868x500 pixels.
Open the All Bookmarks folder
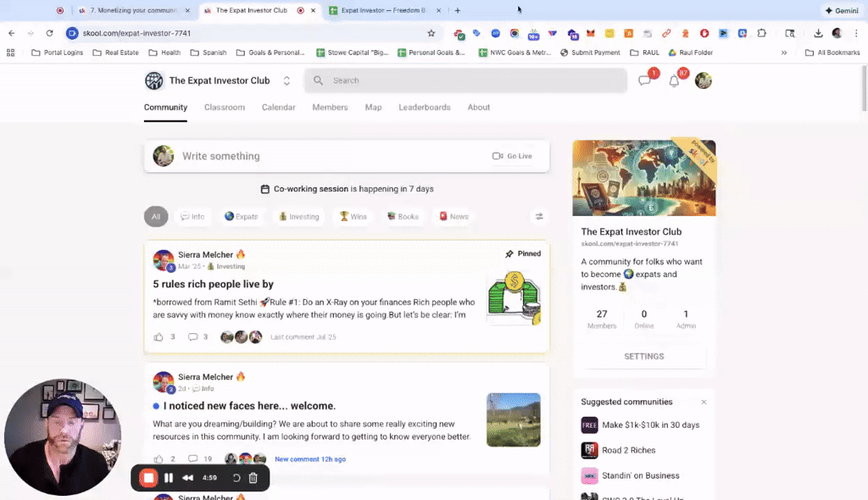(x=832, y=53)
